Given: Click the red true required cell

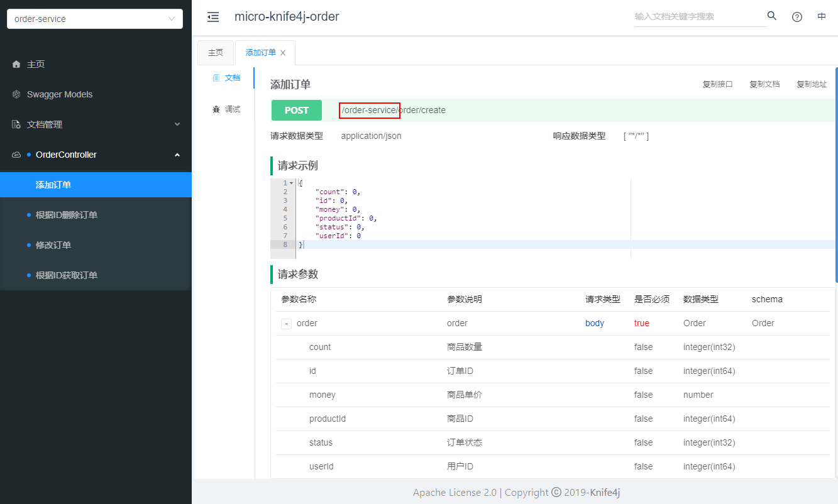Looking at the screenshot, I should click(642, 323).
